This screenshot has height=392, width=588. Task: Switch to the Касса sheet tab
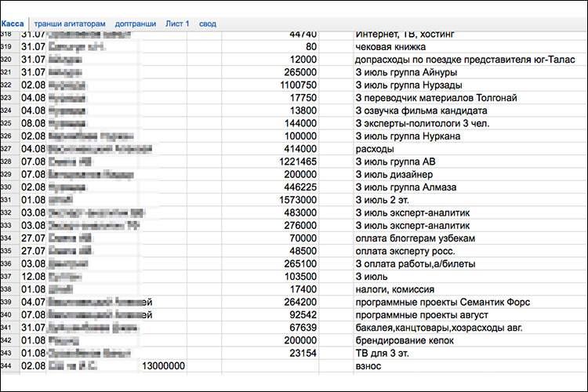point(13,24)
